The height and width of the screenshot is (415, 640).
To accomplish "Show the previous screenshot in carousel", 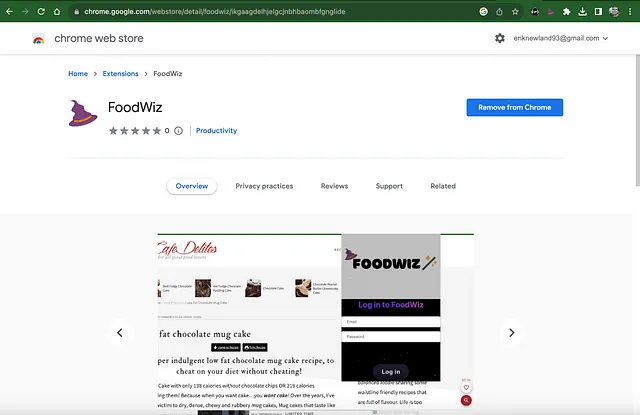I will [x=120, y=333].
